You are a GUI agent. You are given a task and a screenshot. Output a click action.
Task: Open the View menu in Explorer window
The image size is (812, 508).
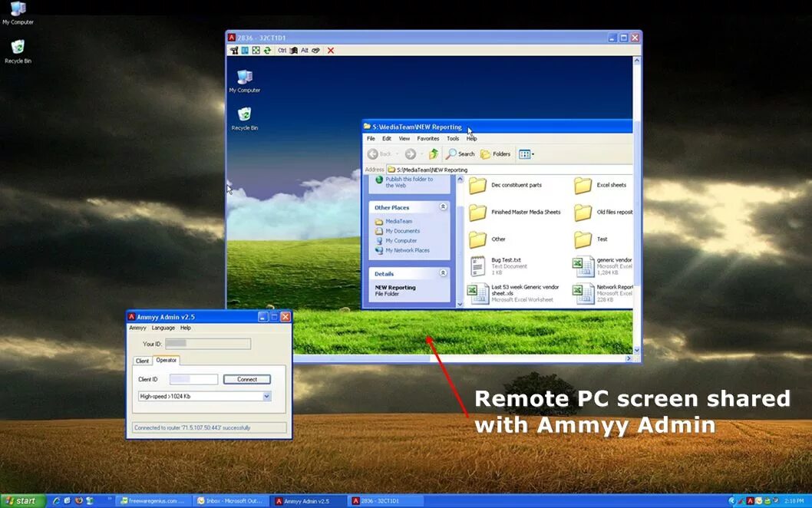[x=404, y=138]
